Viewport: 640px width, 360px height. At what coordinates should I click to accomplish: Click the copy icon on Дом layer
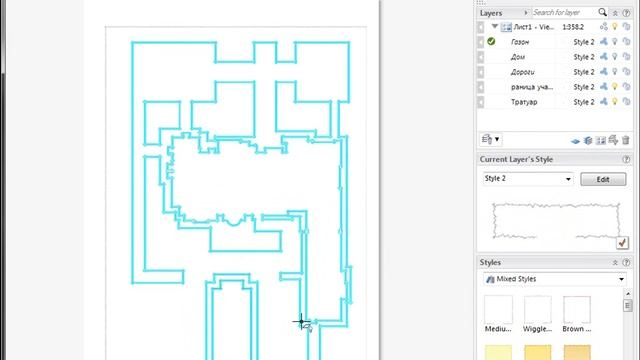click(x=627, y=57)
